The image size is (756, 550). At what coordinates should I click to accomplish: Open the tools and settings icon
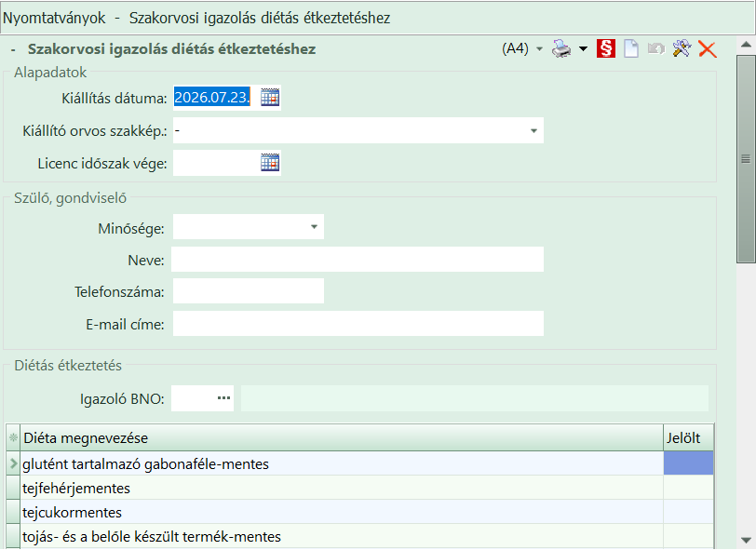point(682,48)
